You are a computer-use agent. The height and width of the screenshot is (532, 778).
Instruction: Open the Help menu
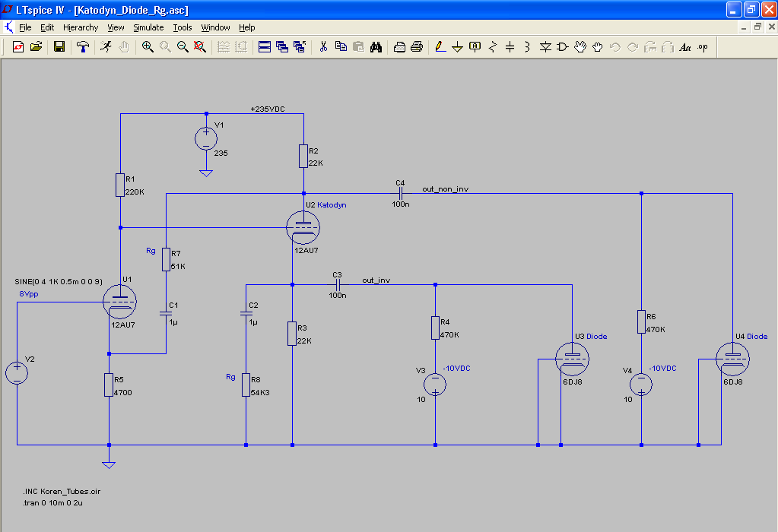coord(246,27)
